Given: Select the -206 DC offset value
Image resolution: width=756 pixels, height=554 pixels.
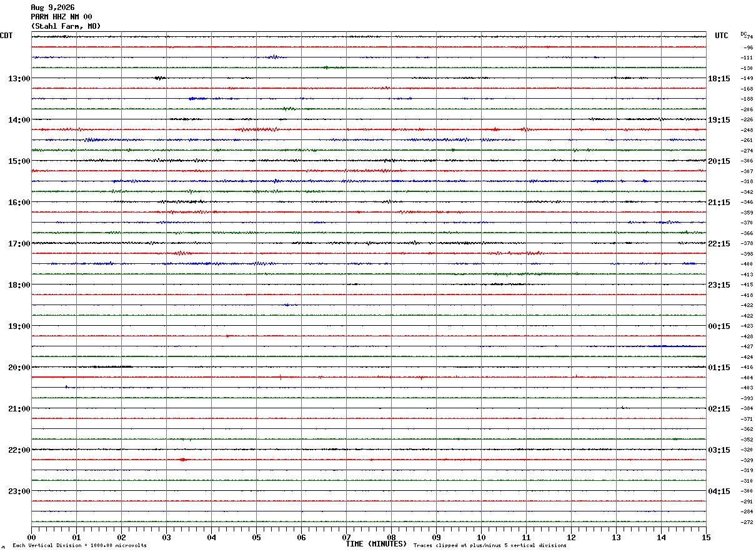Looking at the screenshot, I should (747, 109).
